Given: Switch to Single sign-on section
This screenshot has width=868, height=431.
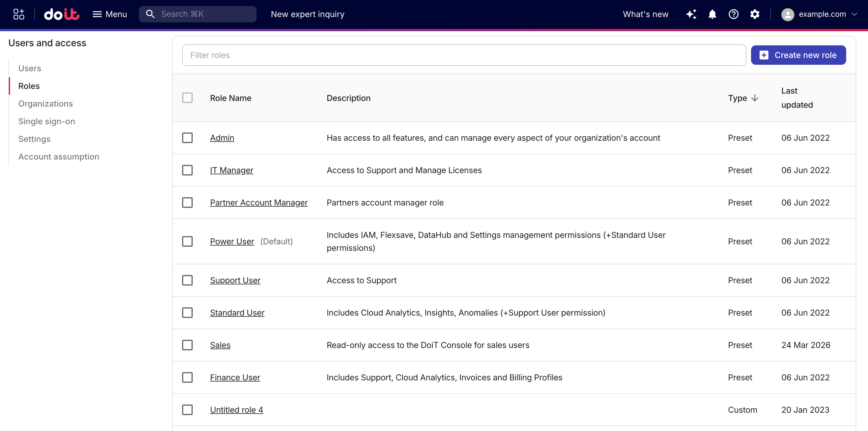Looking at the screenshot, I should click(47, 121).
